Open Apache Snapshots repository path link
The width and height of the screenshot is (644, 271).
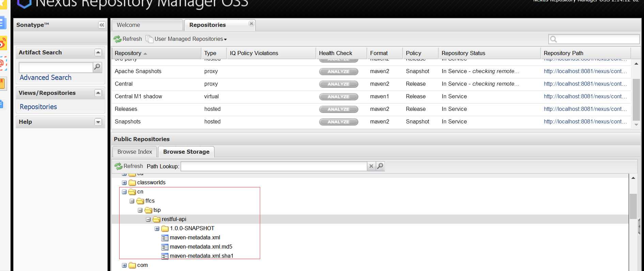[585, 71]
